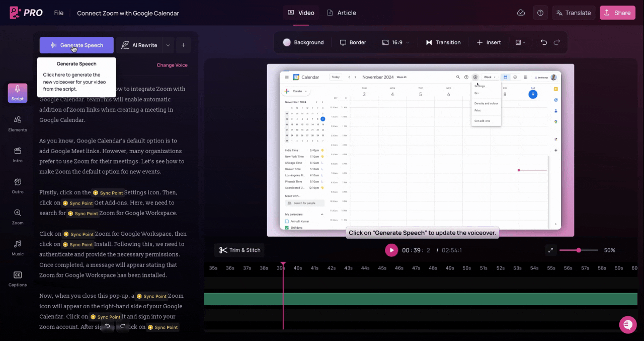Click the script paragraph starting 'As you know'
This screenshot has width=644, height=341.
(112, 156)
